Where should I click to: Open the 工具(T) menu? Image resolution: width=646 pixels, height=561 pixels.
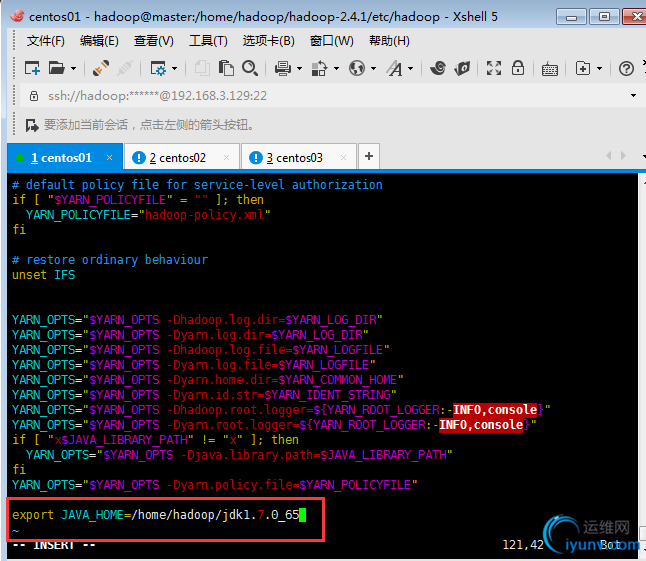click(x=208, y=41)
